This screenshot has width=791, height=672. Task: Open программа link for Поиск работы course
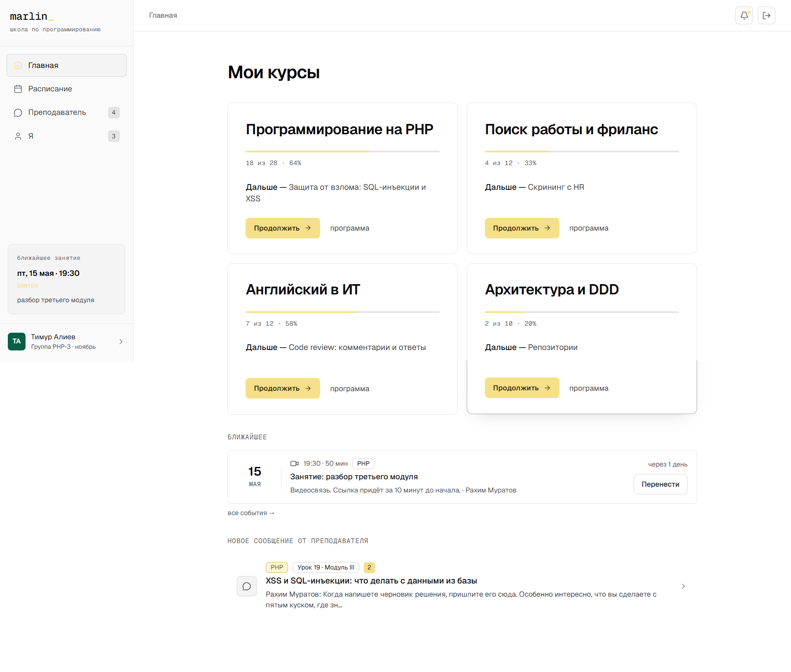pos(589,228)
